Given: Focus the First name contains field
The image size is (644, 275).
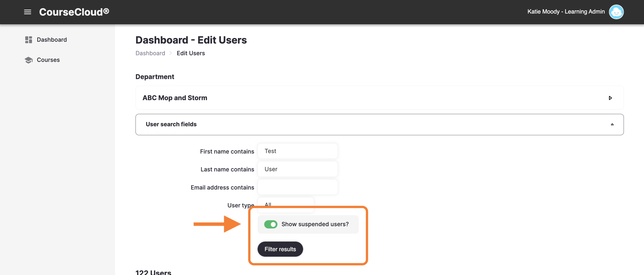Looking at the screenshot, I should point(297,151).
